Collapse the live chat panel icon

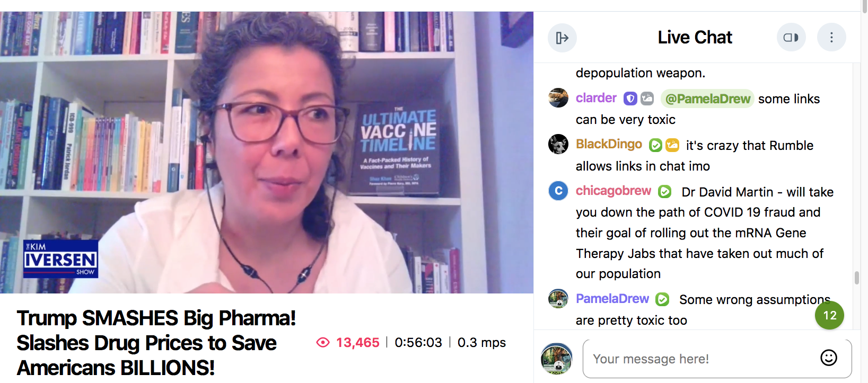pos(562,38)
